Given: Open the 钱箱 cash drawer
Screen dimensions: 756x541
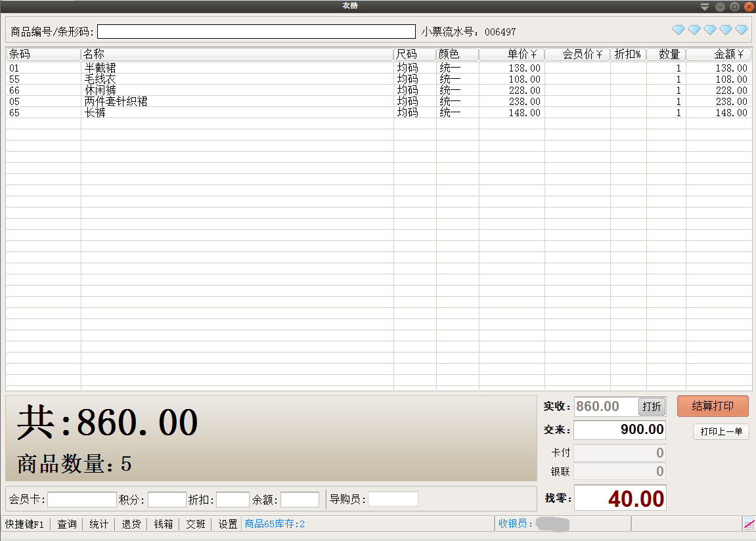Looking at the screenshot, I should 164,524.
